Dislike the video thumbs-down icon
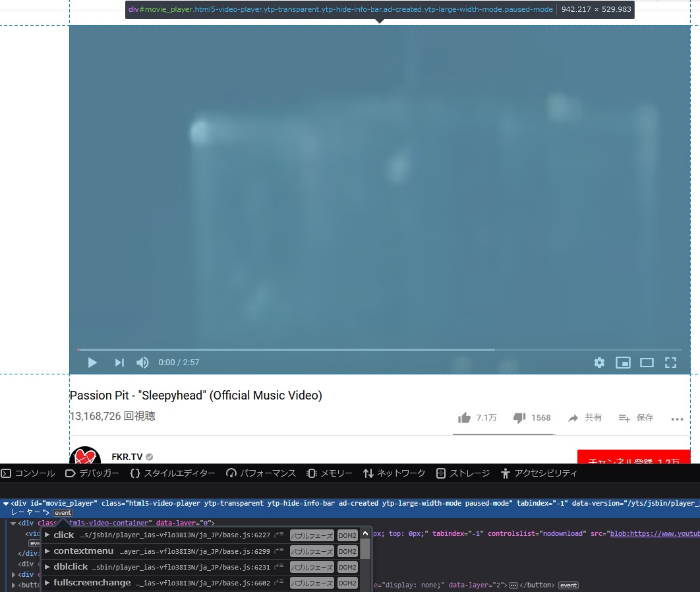The image size is (700, 592). [x=519, y=418]
